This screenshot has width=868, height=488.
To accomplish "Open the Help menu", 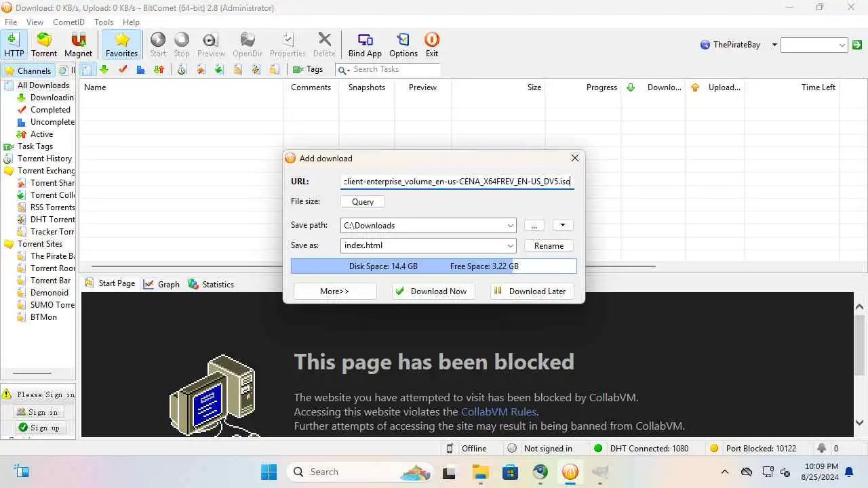I will tap(131, 22).
